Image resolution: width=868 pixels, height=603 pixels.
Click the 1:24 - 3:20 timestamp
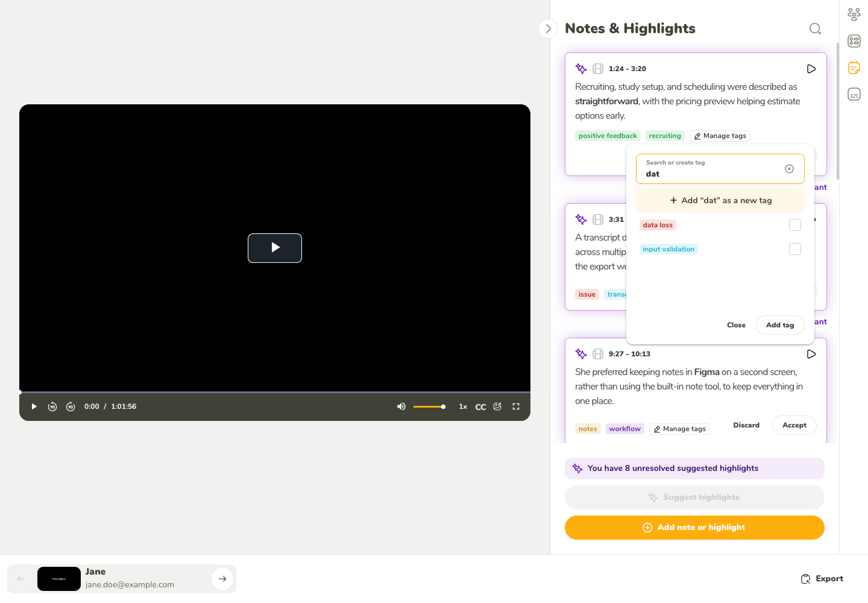pyautogui.click(x=627, y=69)
